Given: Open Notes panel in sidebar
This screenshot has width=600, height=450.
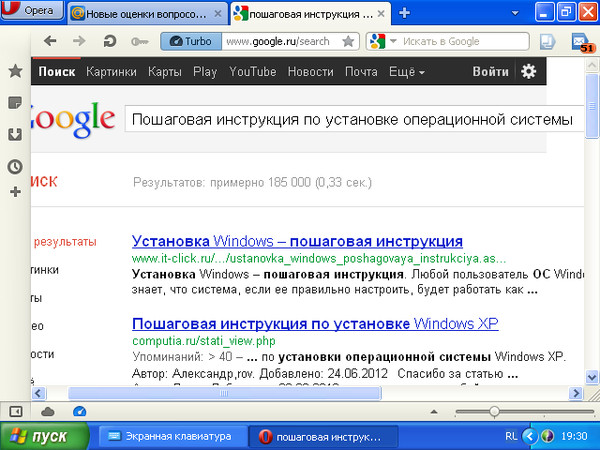Looking at the screenshot, I should [x=15, y=103].
